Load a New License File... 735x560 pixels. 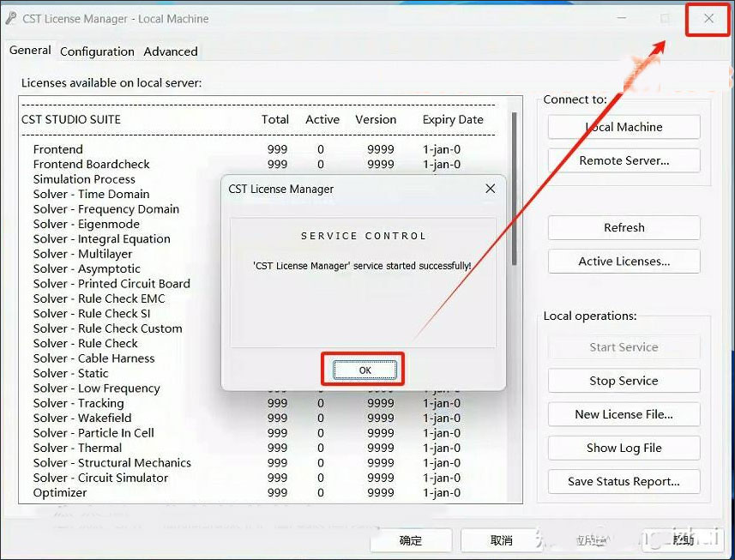(624, 415)
